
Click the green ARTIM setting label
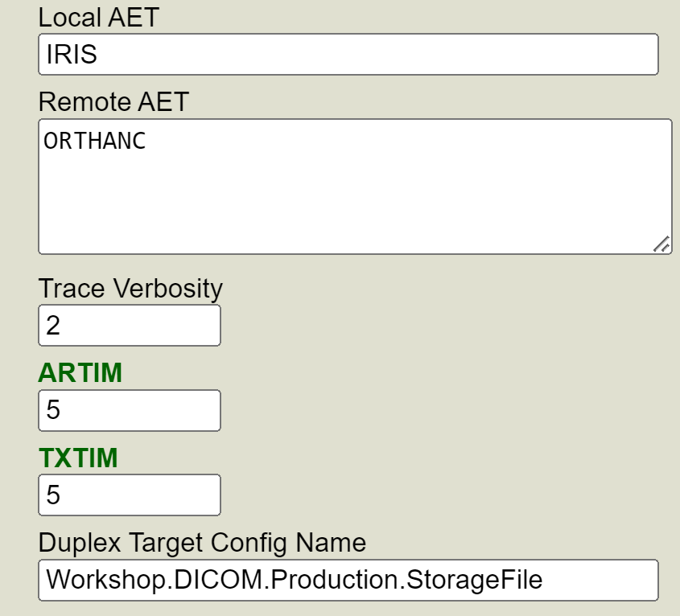coord(80,373)
